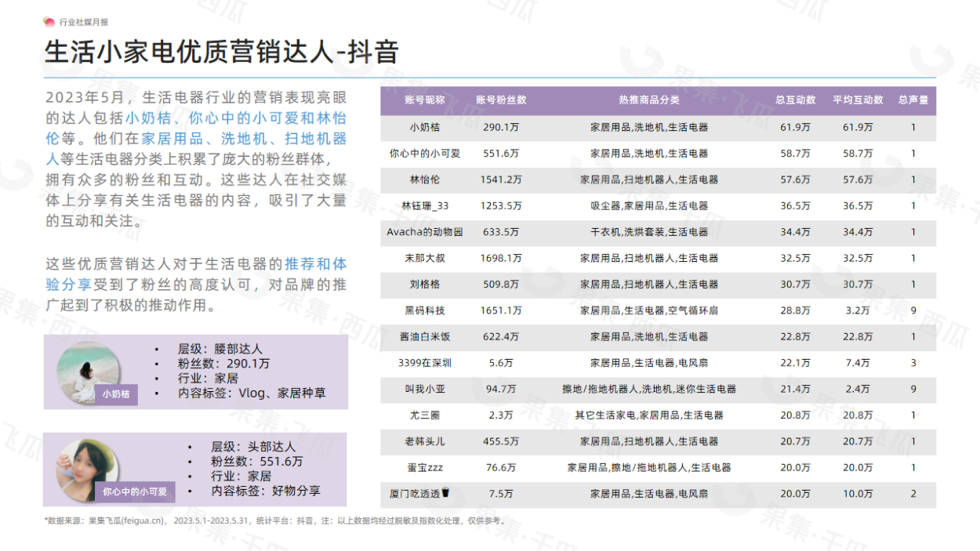Select category cell 家居用品,擦地/拖地机器人,生活电器
Screen dimensions: 980x551
(649, 468)
